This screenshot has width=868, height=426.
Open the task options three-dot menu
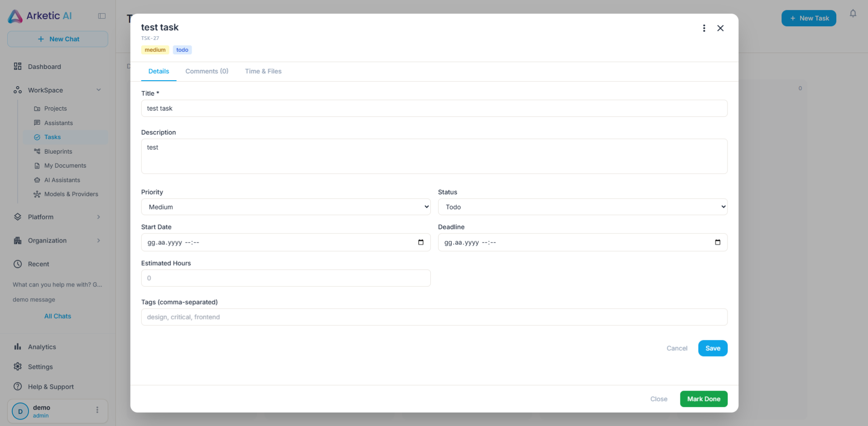pos(704,28)
